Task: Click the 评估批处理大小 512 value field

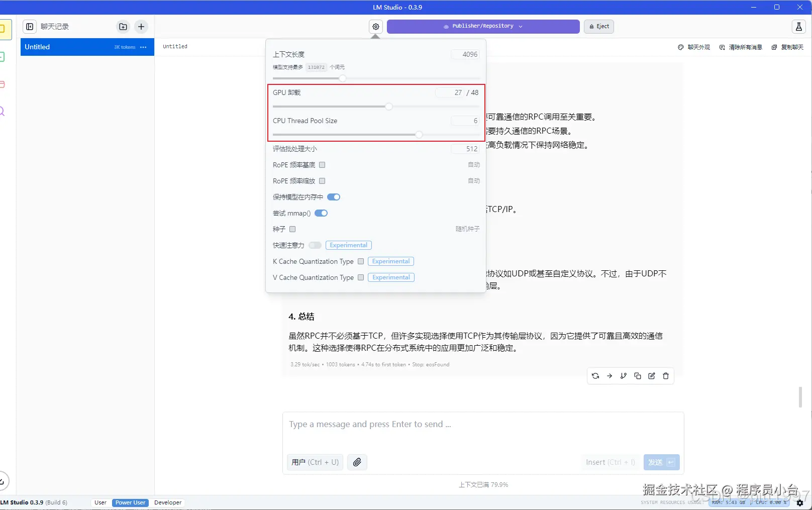Action: pyautogui.click(x=465, y=149)
